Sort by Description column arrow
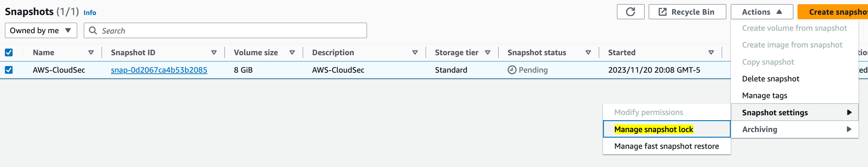868x167 pixels. (x=415, y=52)
